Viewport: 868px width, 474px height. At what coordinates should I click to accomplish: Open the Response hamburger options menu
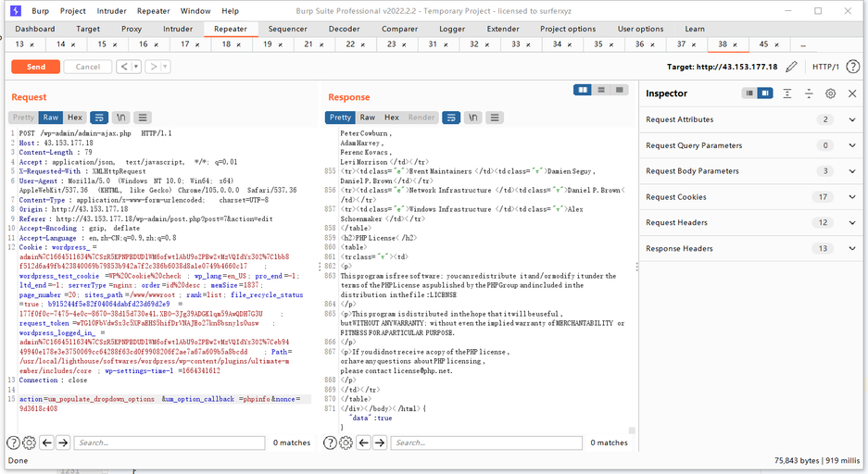495,118
